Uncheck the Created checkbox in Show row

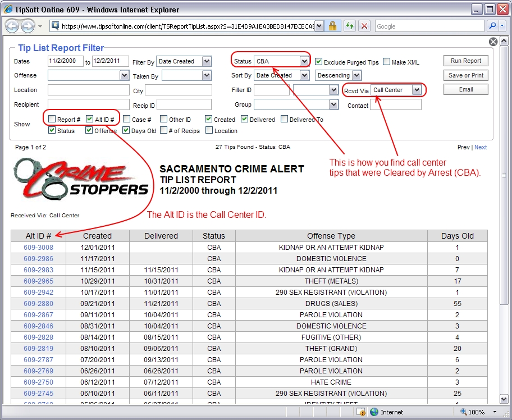pos(208,119)
